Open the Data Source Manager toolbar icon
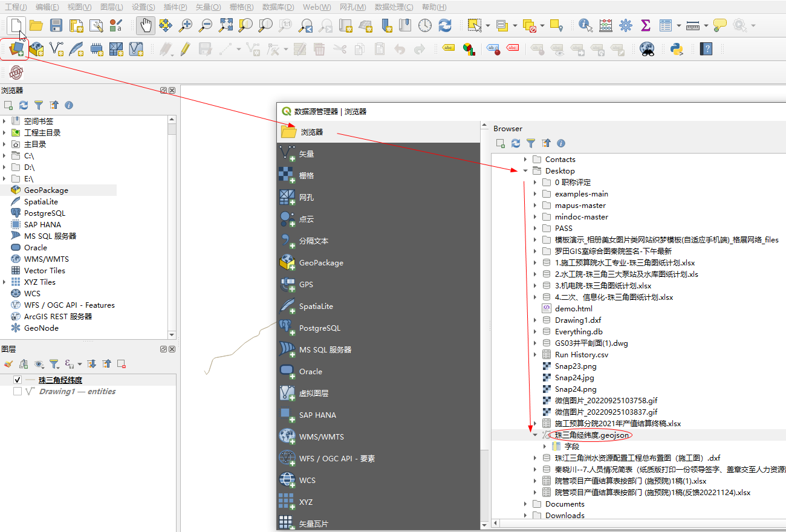The width and height of the screenshot is (786, 532). pos(16,48)
